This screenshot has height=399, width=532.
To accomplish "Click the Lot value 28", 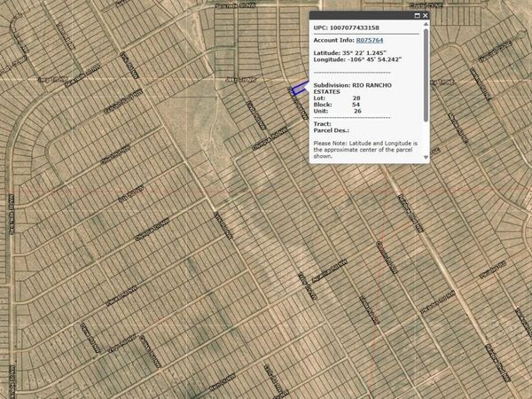I will pyautogui.click(x=356, y=98).
